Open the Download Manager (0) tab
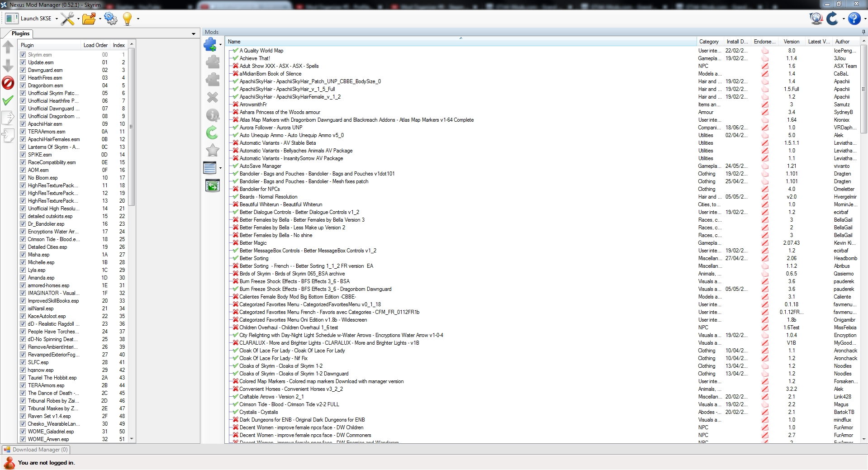Image resolution: width=868 pixels, height=470 pixels. pyautogui.click(x=36, y=450)
